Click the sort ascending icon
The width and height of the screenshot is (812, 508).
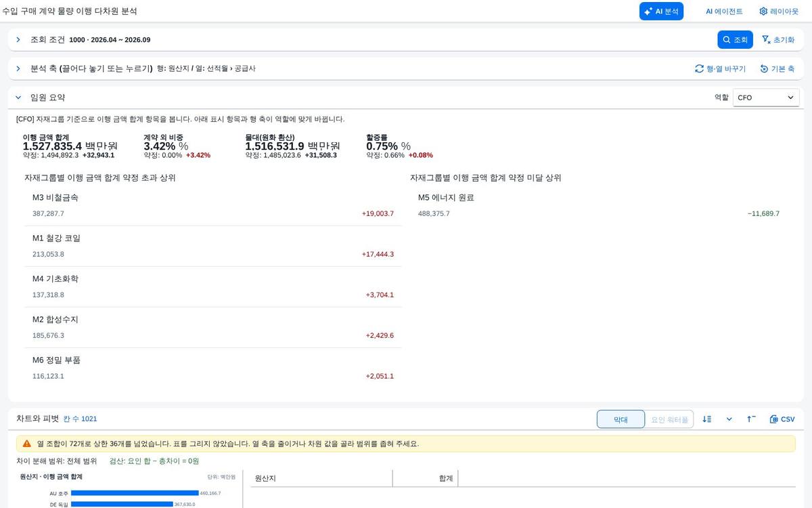[x=751, y=419]
